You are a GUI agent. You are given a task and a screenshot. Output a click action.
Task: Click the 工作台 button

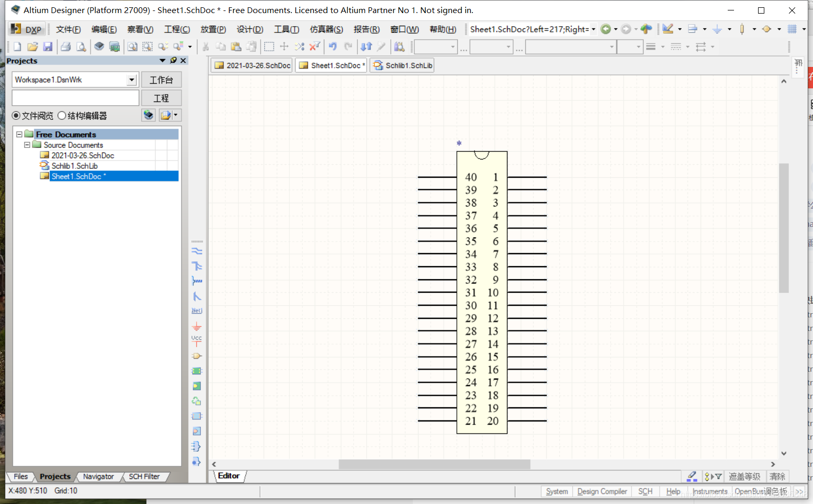pos(161,79)
